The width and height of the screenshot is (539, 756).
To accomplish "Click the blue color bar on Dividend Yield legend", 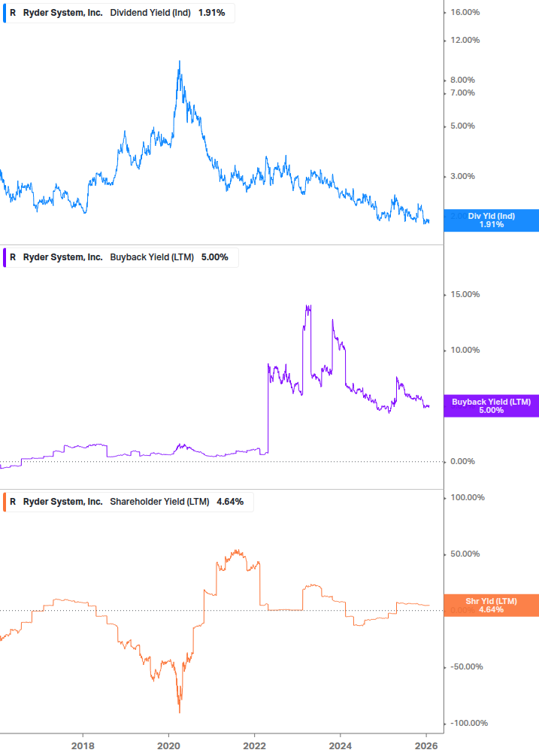I will pos(5,13).
